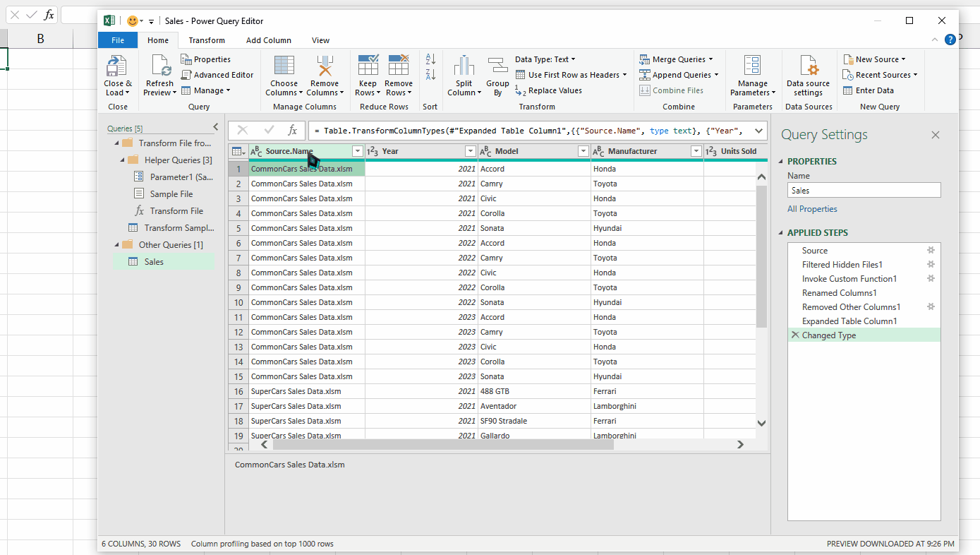Image resolution: width=980 pixels, height=555 pixels.
Task: Switch to the Add Column tab
Action: pos(268,40)
